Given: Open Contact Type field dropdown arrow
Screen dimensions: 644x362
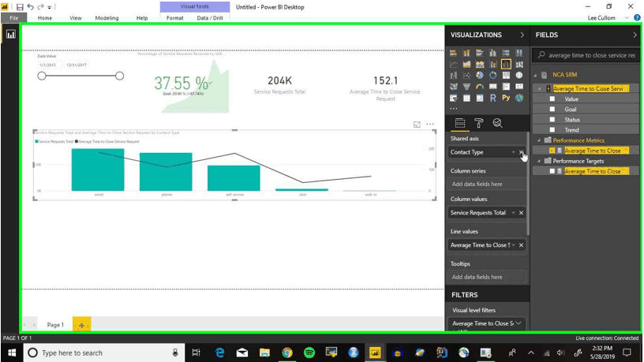Looking at the screenshot, I should pyautogui.click(x=514, y=152).
